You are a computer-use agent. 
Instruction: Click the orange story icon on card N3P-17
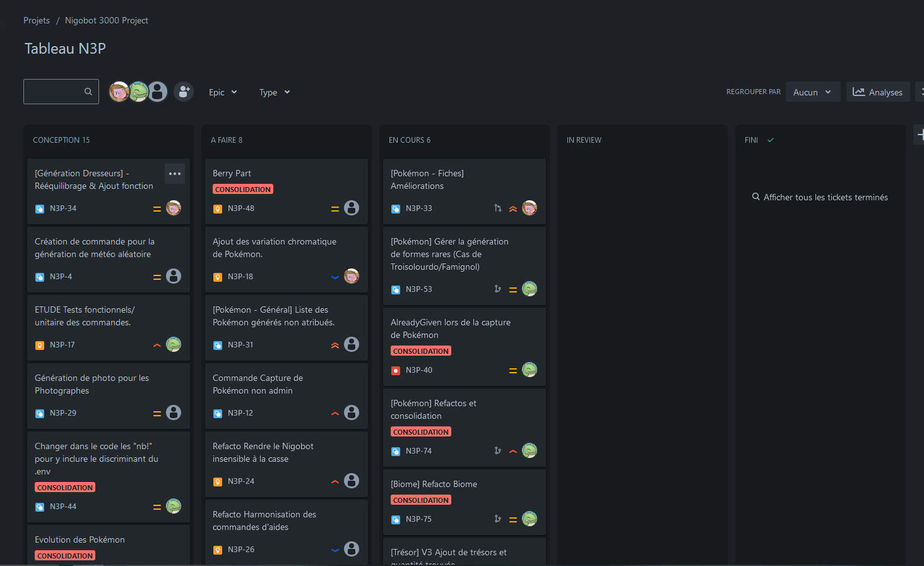click(x=38, y=344)
